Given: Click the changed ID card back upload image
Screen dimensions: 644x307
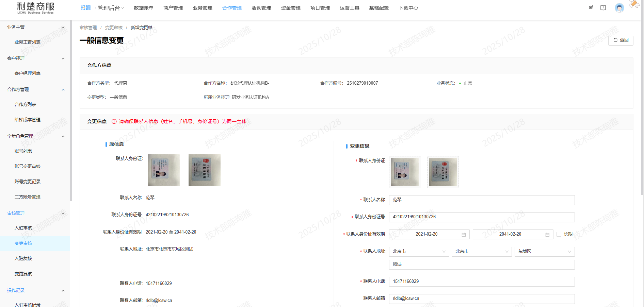Looking at the screenshot, I should 443,172.
